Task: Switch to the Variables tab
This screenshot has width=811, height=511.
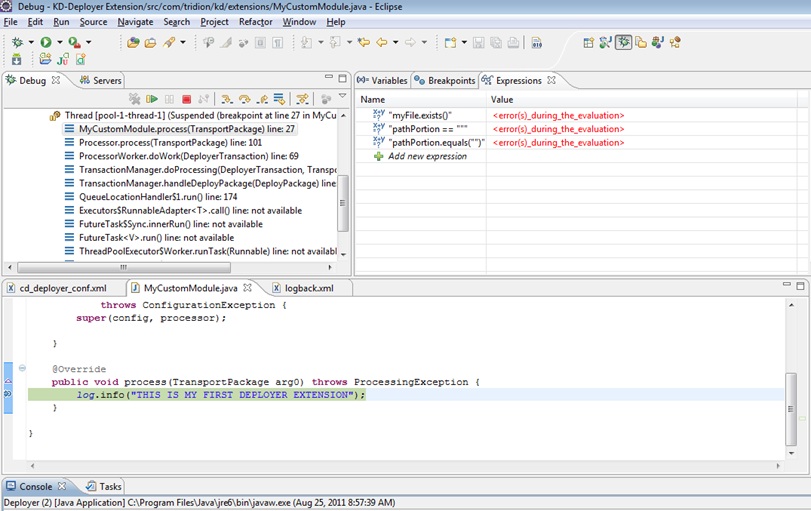Action: (x=383, y=80)
